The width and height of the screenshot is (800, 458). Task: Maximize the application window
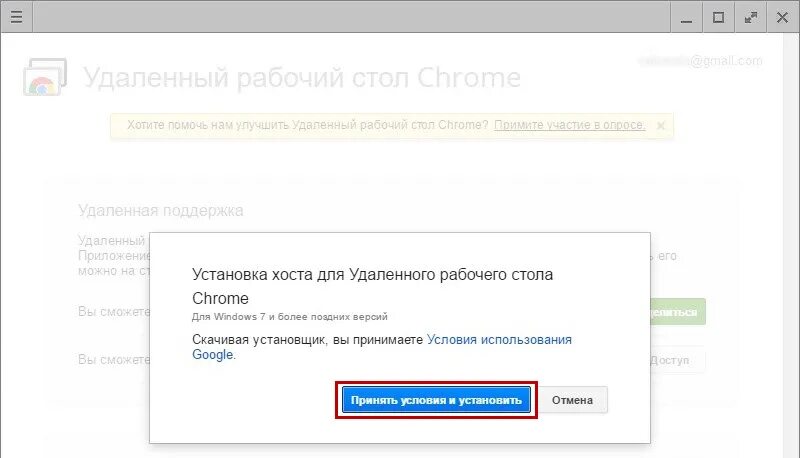click(718, 17)
